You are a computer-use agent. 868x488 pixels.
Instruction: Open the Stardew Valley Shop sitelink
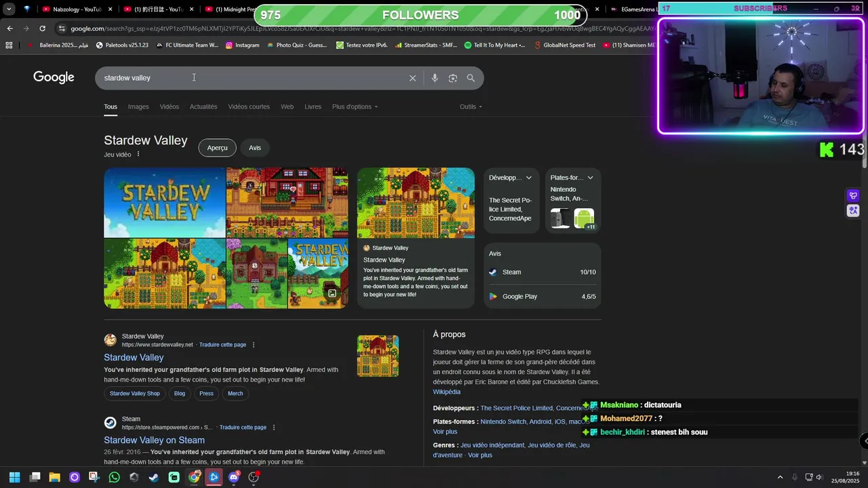[135, 394]
